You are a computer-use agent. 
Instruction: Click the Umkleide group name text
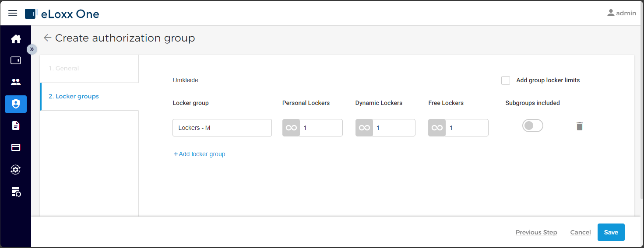[186, 80]
